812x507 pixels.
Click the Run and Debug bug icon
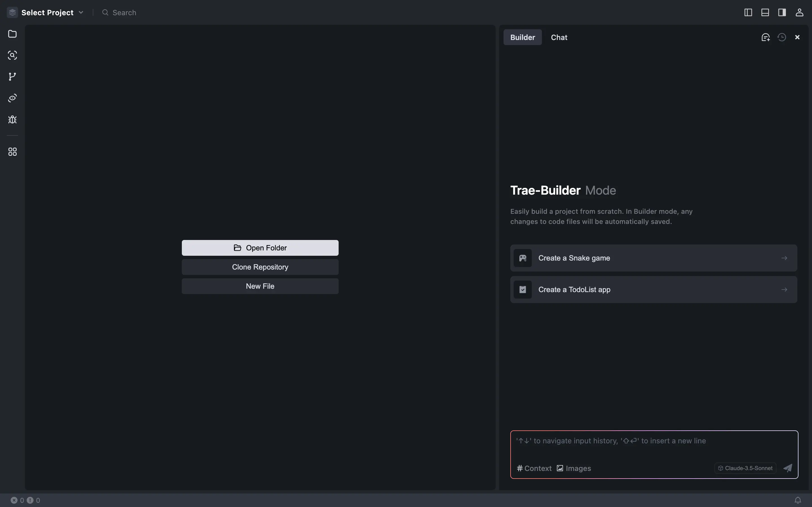click(12, 120)
